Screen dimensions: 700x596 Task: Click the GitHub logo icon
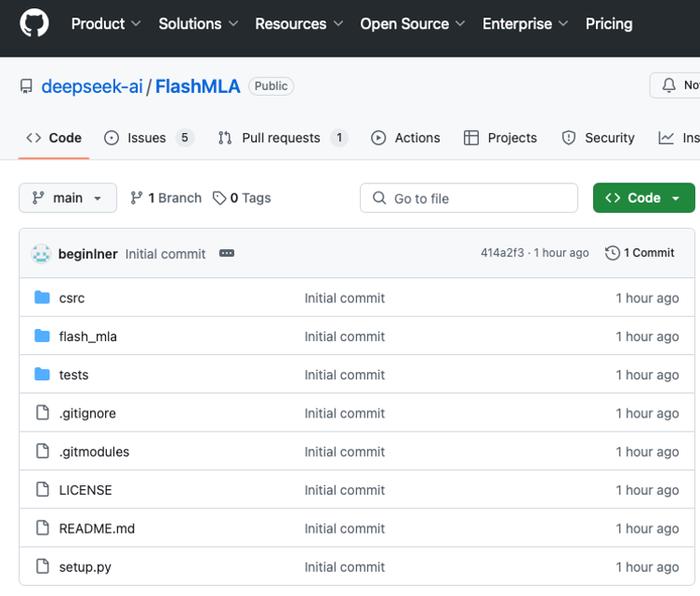[x=34, y=23]
